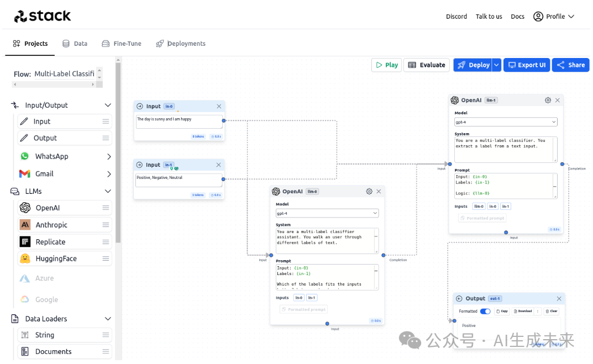Click the sidebar vertical scrollbar
The height and width of the screenshot is (364, 593).
coord(118,151)
